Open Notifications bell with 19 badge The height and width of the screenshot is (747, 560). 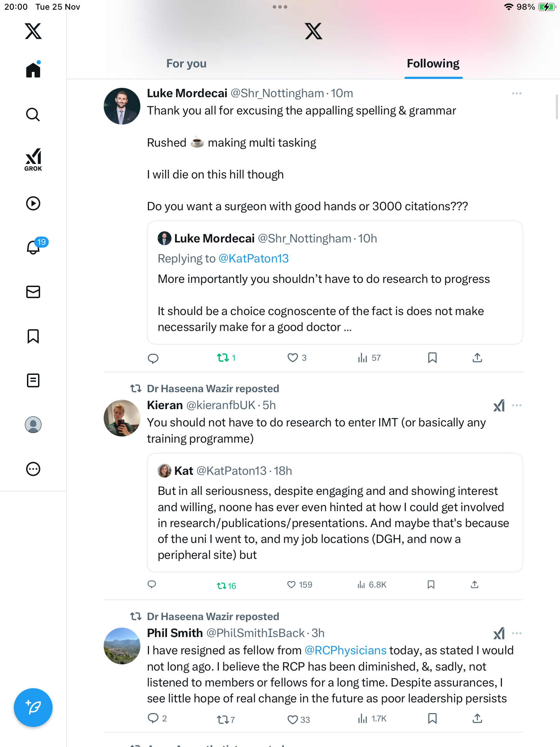click(34, 247)
